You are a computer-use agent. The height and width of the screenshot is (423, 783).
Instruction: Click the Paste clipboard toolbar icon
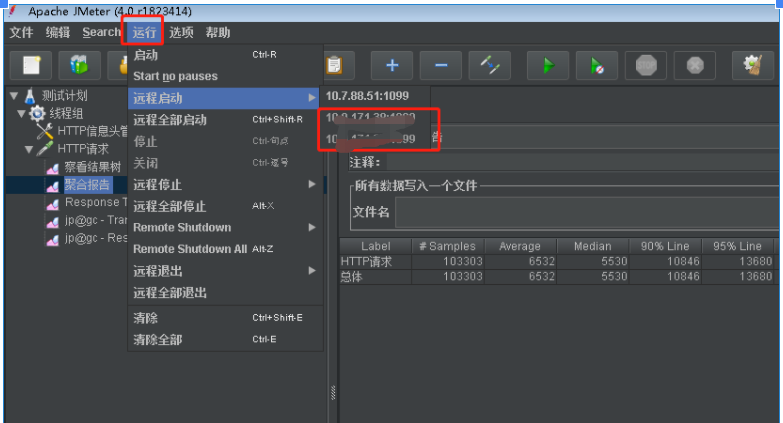coord(334,65)
